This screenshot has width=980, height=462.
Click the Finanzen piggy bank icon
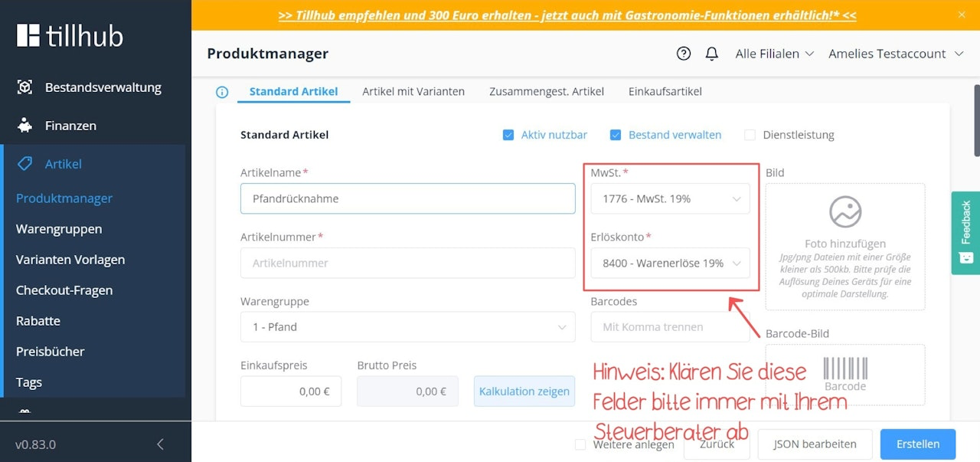tap(24, 126)
